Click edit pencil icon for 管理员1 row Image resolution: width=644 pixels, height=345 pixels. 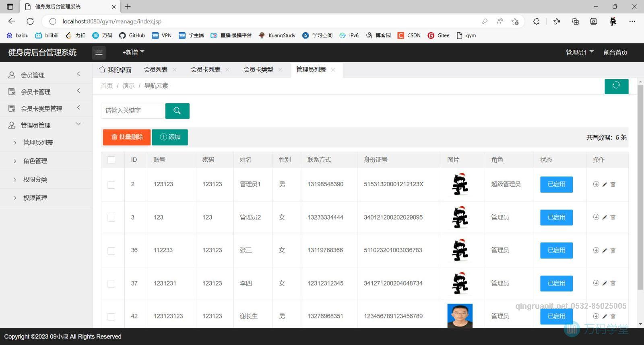[605, 185]
